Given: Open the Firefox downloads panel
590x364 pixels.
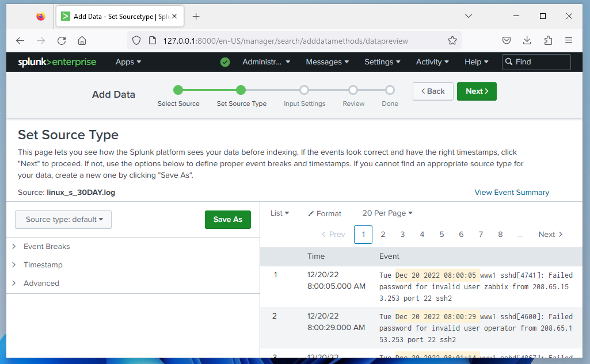Looking at the screenshot, I should click(527, 41).
